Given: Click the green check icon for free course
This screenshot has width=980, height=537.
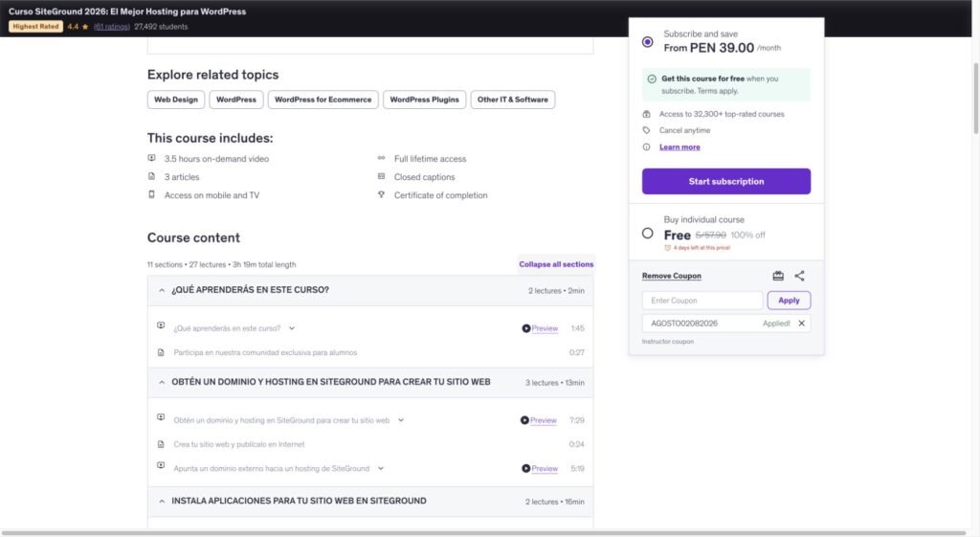Looking at the screenshot, I should pyautogui.click(x=652, y=78).
